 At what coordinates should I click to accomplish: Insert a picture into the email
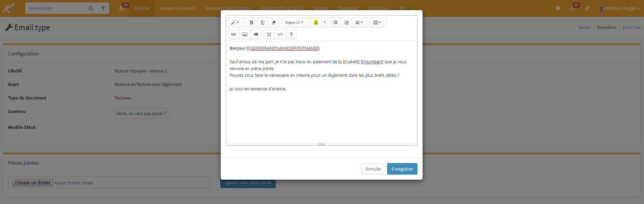point(245,34)
